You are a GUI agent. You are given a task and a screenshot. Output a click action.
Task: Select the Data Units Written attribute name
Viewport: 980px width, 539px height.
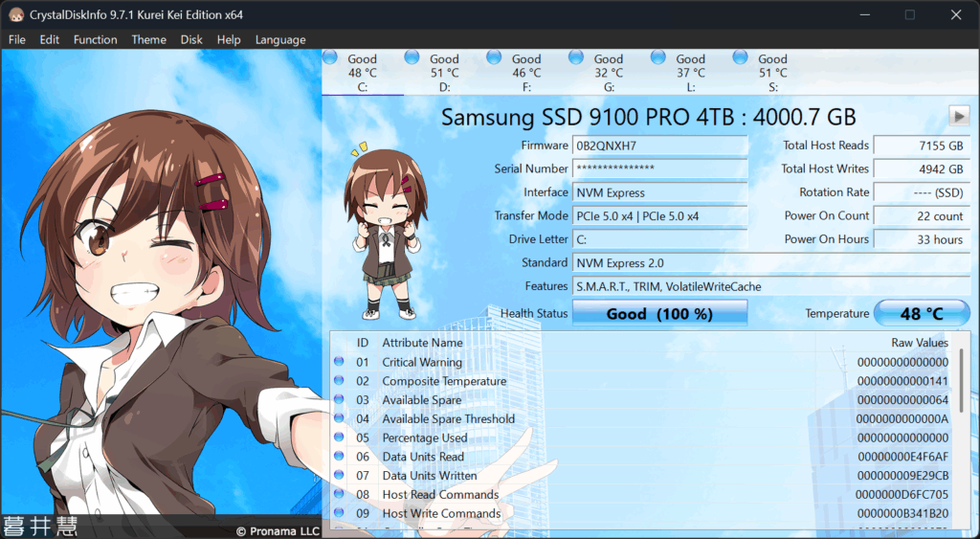(430, 475)
